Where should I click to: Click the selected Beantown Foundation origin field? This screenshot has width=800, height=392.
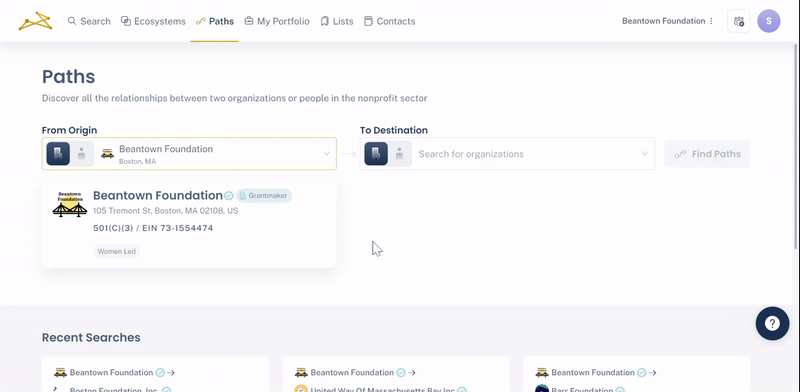coord(189,154)
